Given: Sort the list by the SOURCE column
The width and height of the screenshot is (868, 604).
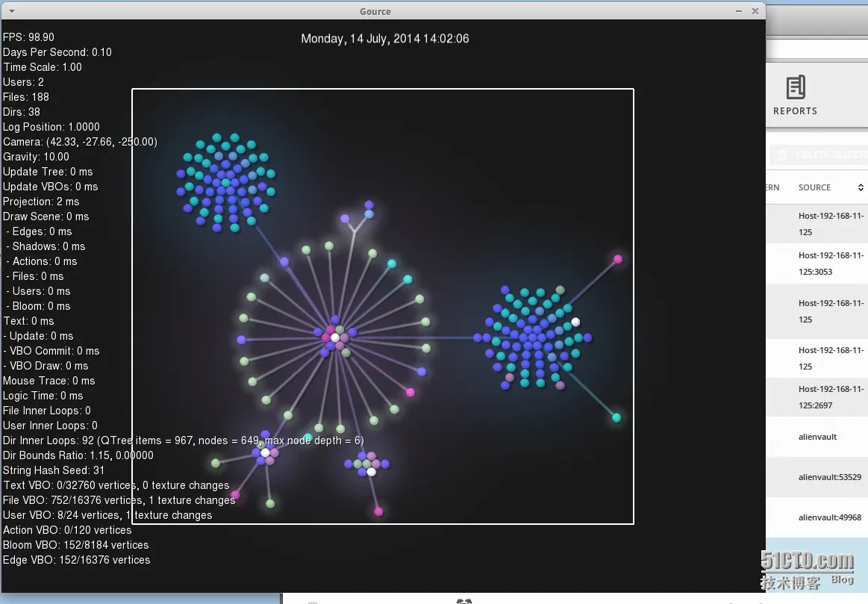Looking at the screenshot, I should coord(814,187).
